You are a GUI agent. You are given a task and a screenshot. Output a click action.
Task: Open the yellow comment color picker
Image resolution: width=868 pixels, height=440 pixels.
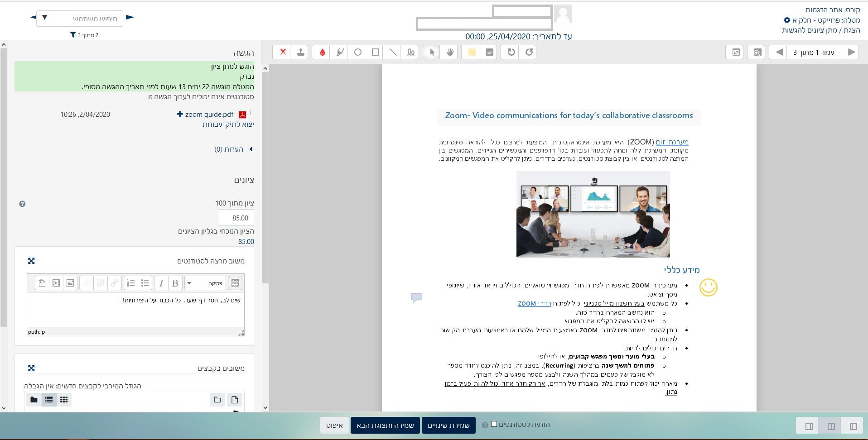click(x=472, y=52)
